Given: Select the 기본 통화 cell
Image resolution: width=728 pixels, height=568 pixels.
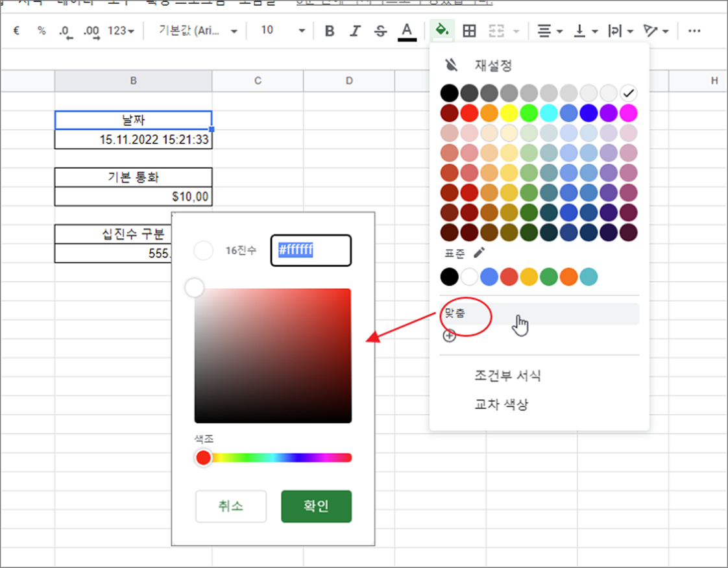Looking at the screenshot, I should [133, 177].
